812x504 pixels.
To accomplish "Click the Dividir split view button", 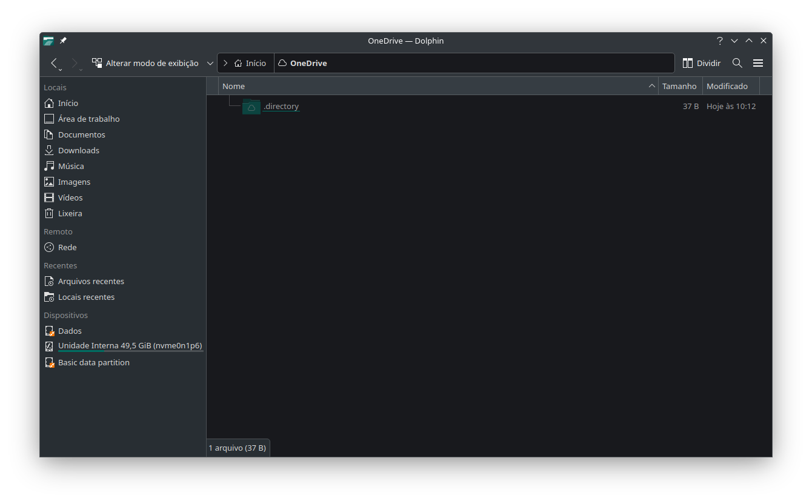I will 702,63.
